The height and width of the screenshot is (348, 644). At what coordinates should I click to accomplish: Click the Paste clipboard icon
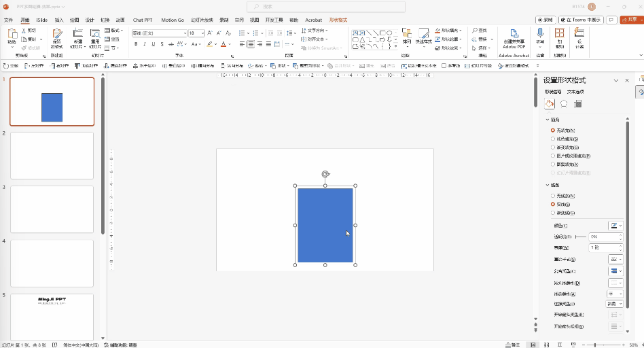[x=12, y=34]
